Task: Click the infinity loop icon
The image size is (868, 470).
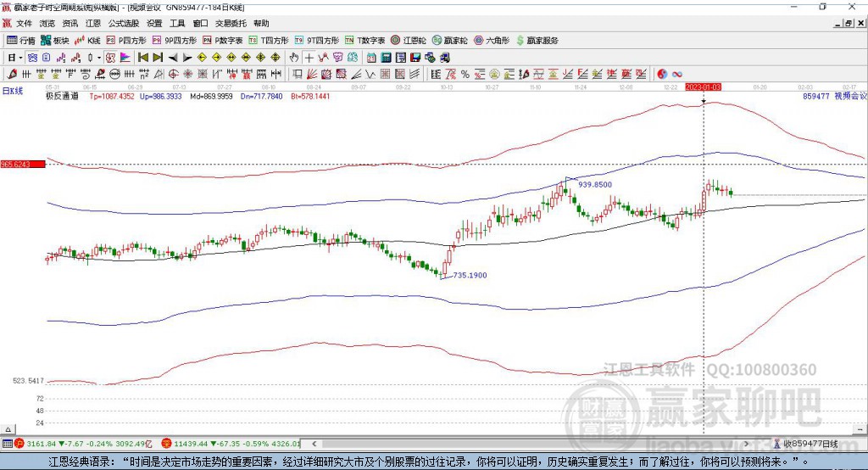Action: coord(676,75)
